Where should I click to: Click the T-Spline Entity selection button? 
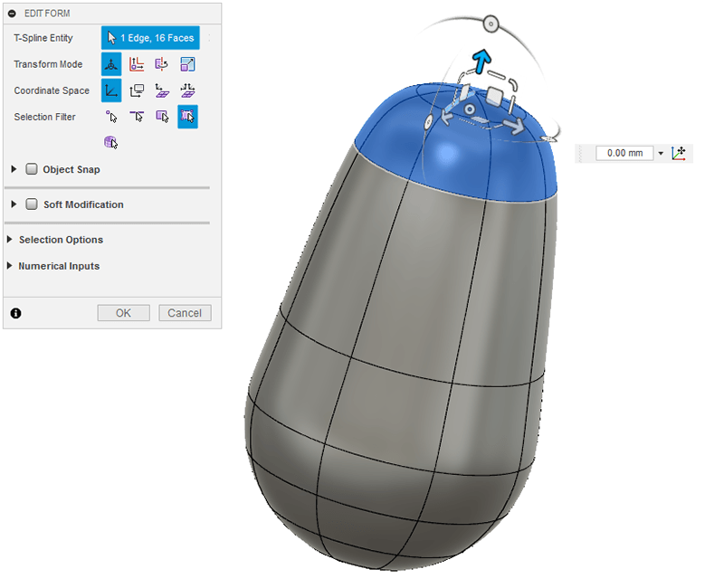click(150, 38)
